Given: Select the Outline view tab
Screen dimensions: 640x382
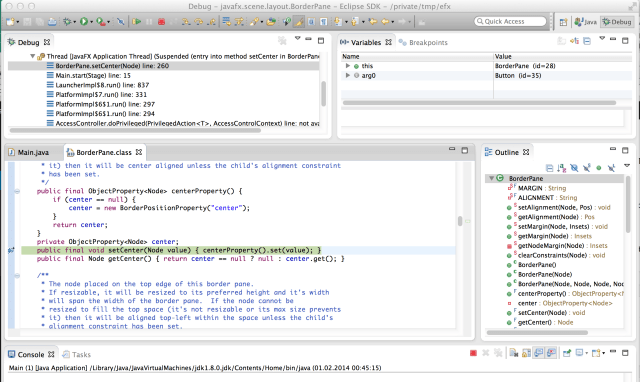Looking at the screenshot, I should 507,152.
